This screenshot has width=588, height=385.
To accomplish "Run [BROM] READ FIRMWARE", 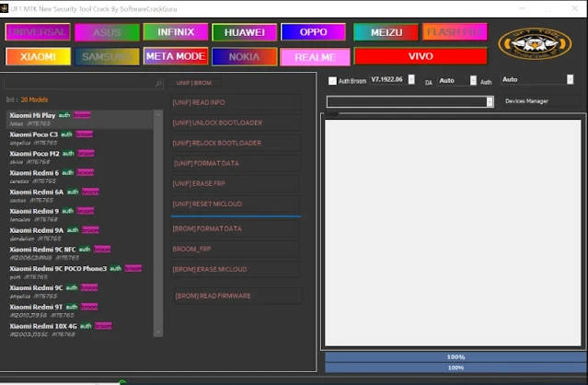I will pos(237,296).
